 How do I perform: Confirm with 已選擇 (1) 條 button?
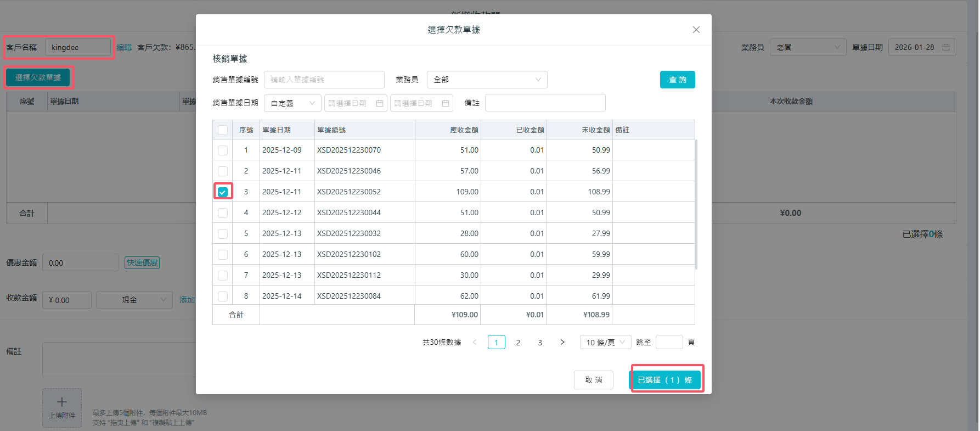click(664, 380)
